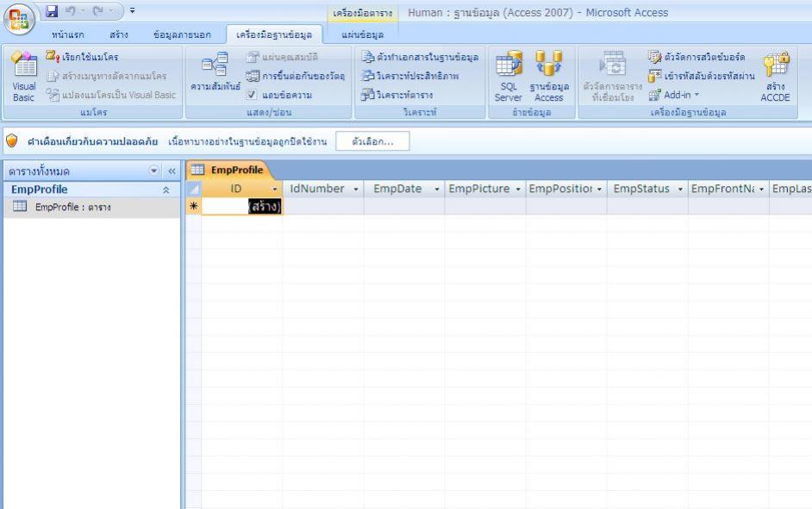The width and height of the screenshot is (812, 509).
Task: Click the (สร้าง) new ID cell
Action: 242,207
